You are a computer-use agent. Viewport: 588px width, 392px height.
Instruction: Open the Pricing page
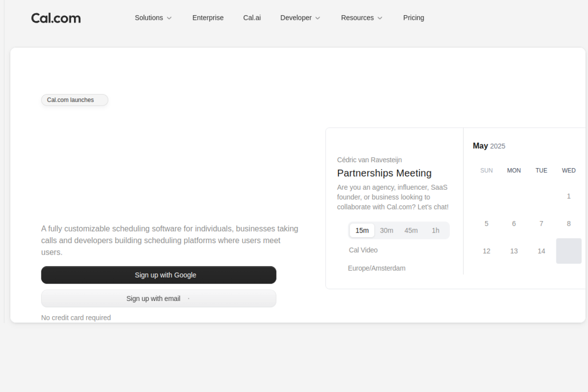click(x=414, y=18)
